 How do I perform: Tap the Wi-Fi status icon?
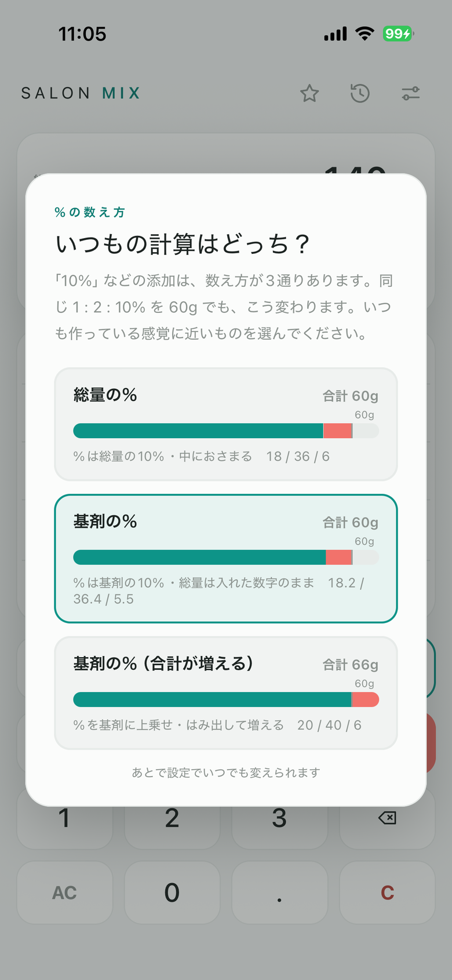point(364,34)
